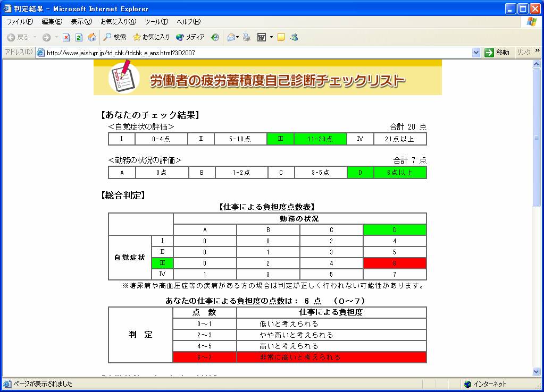Screen dimensions: 544x392
Task: Click the Edit with Word icon
Action: [x=262, y=37]
